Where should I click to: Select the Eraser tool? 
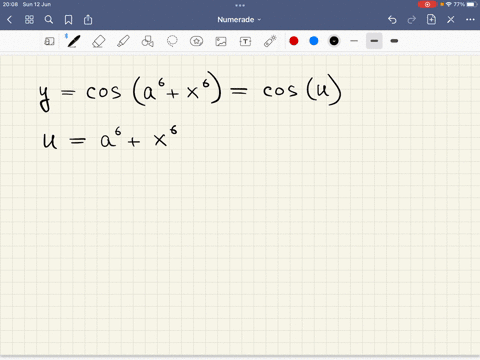coord(99,41)
